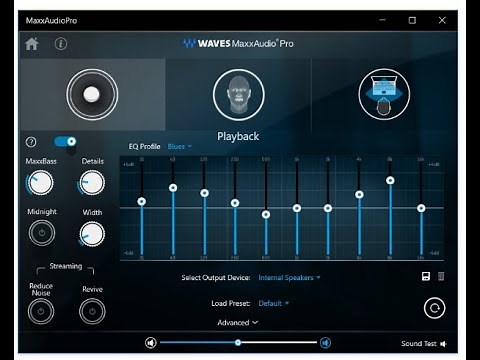Click the 16k EQ band handle

tap(421, 208)
